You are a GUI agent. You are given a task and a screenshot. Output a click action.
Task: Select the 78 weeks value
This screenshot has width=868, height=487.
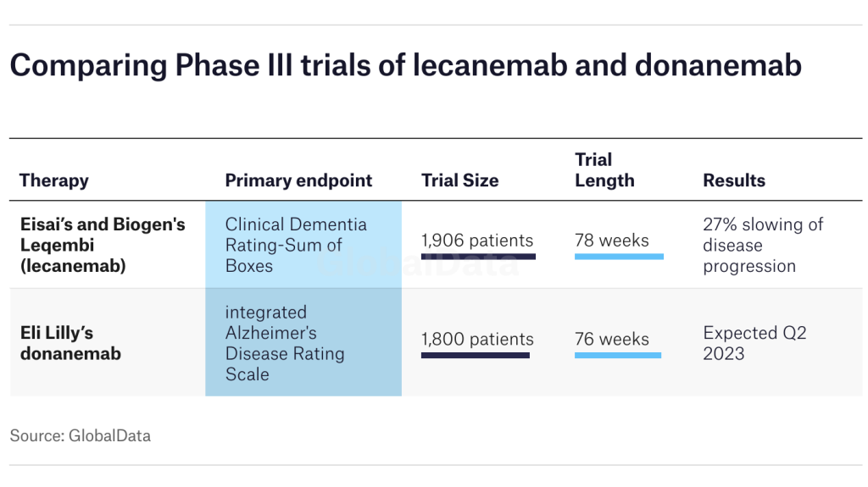(611, 241)
